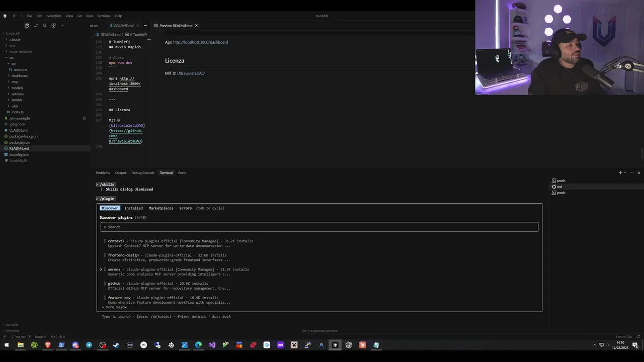Expand the dashboard folder
This screenshot has height=362, width=644.
pos(20,76)
